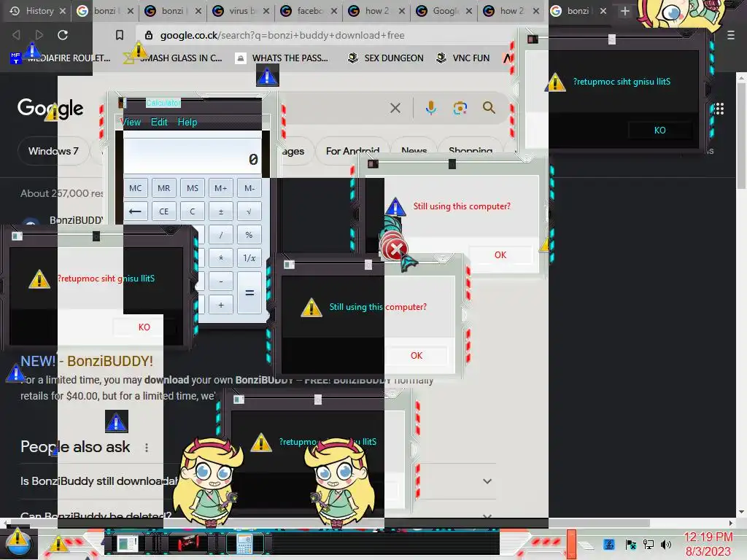The height and width of the screenshot is (560, 747).
Task: Click the multiply asterisk button in Calculator
Action: point(221,257)
